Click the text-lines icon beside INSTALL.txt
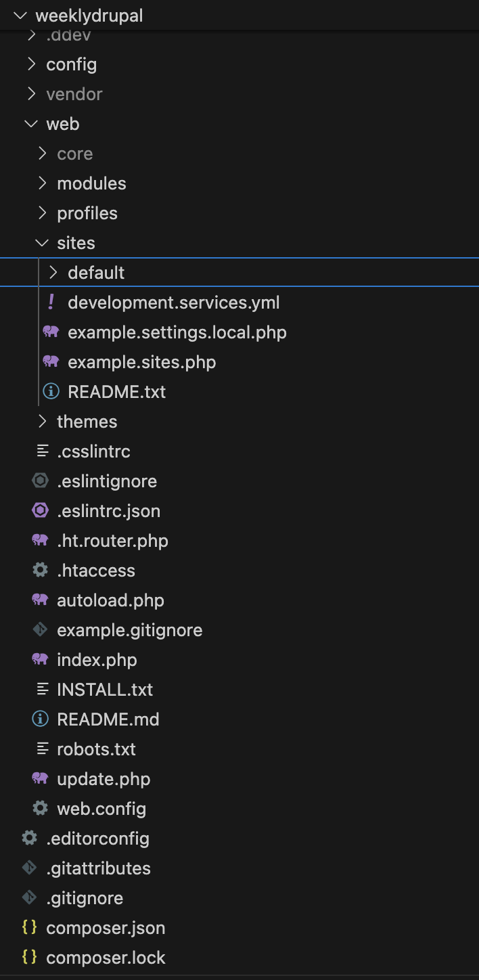Screen dimensions: 479x980 [43, 690]
